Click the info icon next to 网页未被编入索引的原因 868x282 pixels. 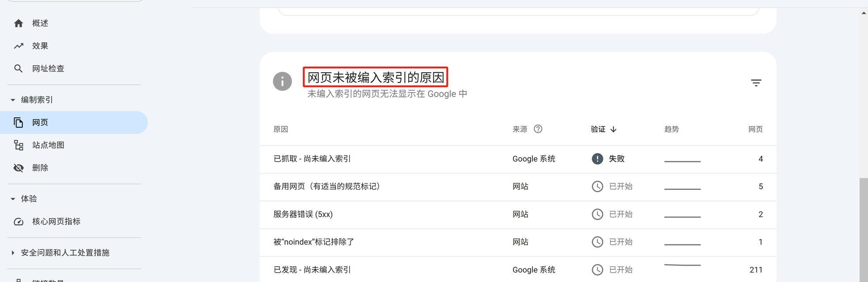[x=283, y=82]
